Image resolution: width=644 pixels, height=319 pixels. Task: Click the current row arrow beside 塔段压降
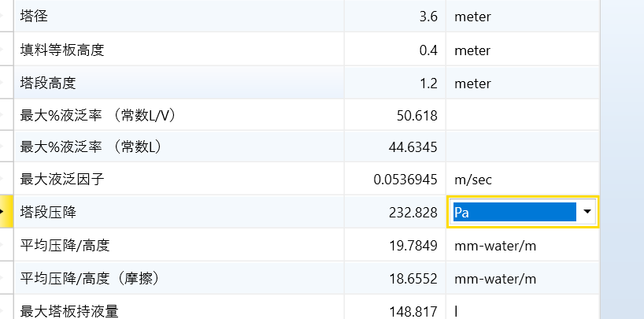pyautogui.click(x=4, y=213)
